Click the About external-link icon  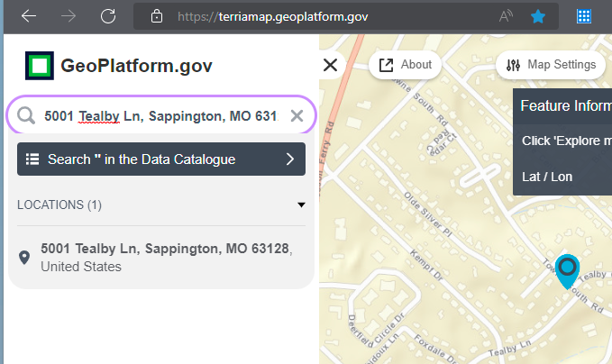click(386, 65)
